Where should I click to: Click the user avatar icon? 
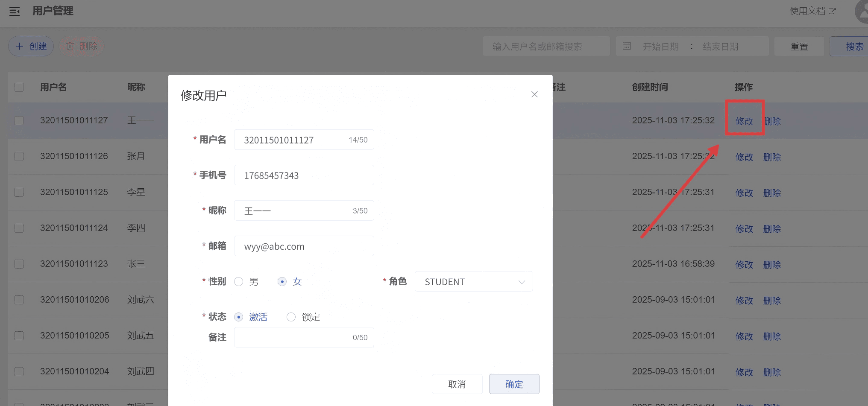click(863, 12)
